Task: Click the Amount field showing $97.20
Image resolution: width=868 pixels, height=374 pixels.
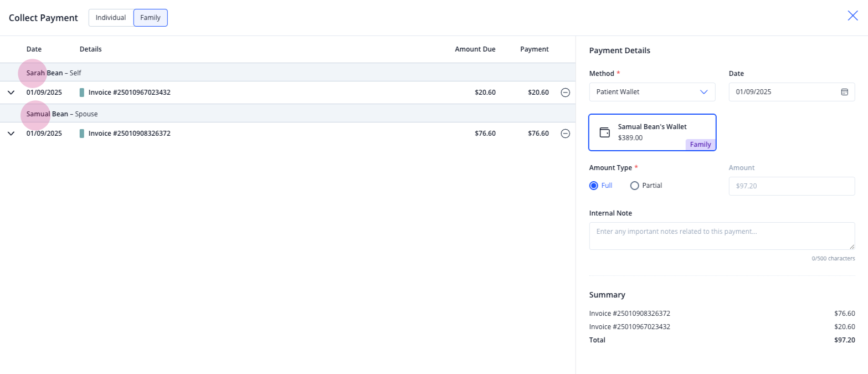Action: point(792,186)
